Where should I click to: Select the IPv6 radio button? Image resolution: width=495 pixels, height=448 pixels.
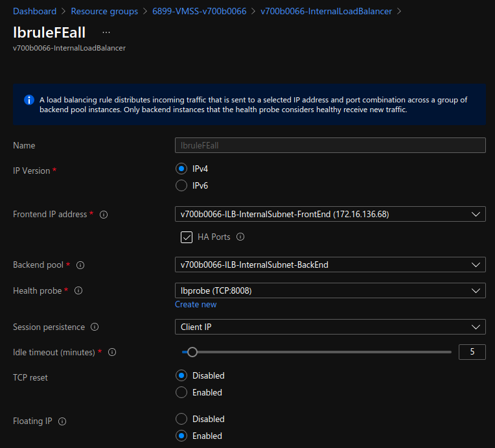pyautogui.click(x=181, y=186)
